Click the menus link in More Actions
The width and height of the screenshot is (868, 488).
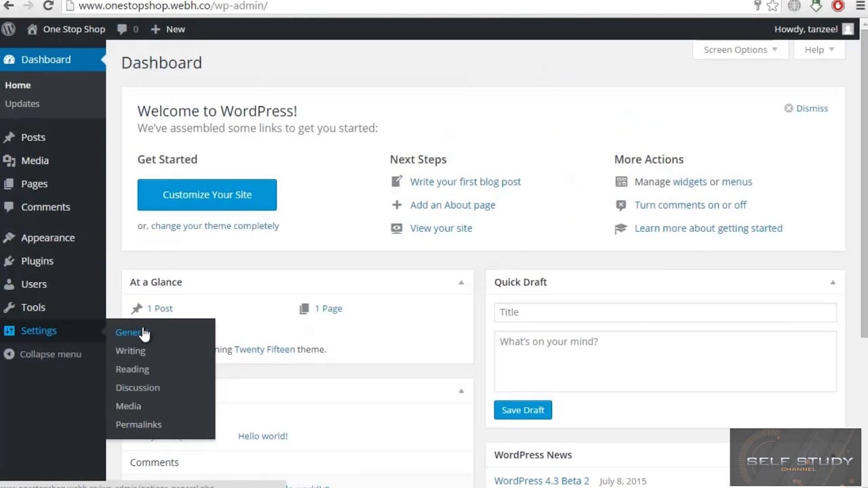click(x=737, y=182)
